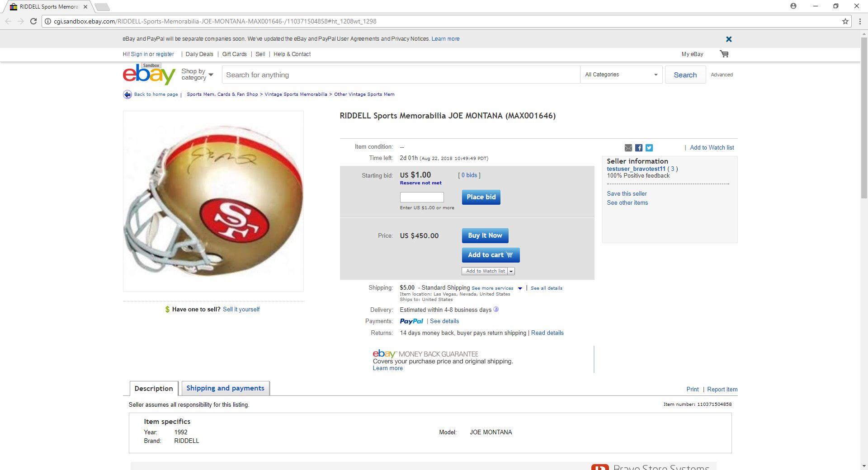Expand See more services shipping options
The image size is (868, 470).
pyautogui.click(x=497, y=288)
